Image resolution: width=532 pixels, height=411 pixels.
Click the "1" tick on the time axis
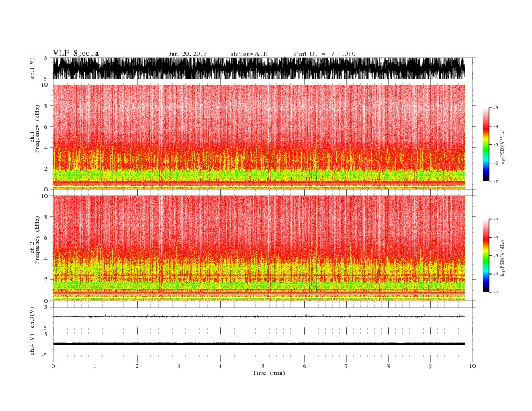click(x=95, y=366)
